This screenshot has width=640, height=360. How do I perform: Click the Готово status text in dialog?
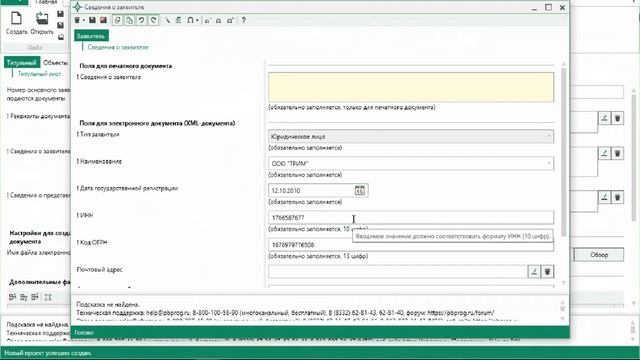(x=84, y=333)
